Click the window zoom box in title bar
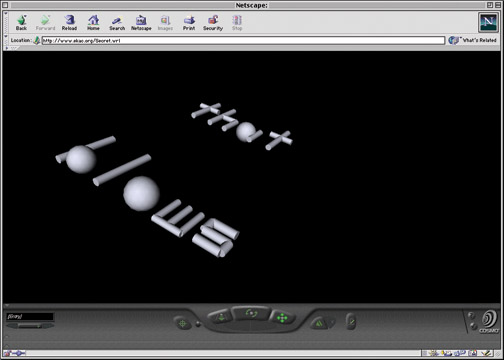 [x=490, y=5]
